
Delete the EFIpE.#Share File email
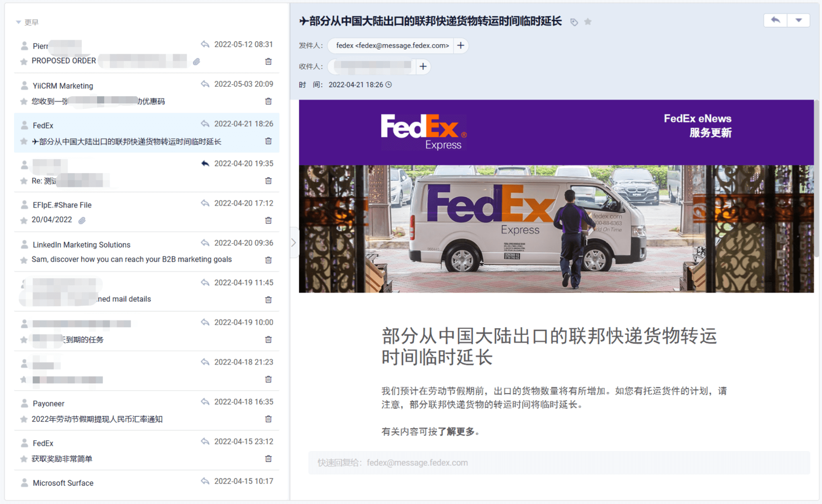point(269,220)
